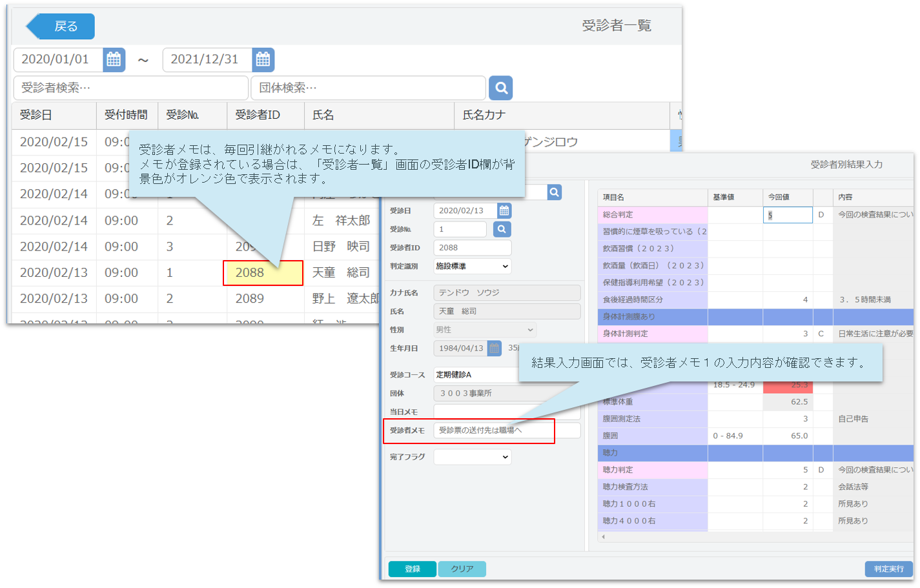Open calendar icon for 生年月日
Screen dimensions: 920x588
(x=495, y=349)
